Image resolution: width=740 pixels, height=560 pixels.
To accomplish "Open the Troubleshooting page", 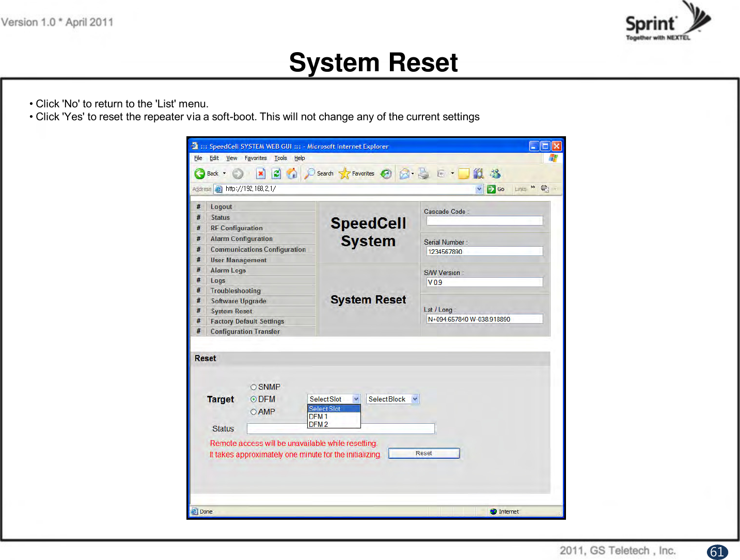I will (x=235, y=291).
